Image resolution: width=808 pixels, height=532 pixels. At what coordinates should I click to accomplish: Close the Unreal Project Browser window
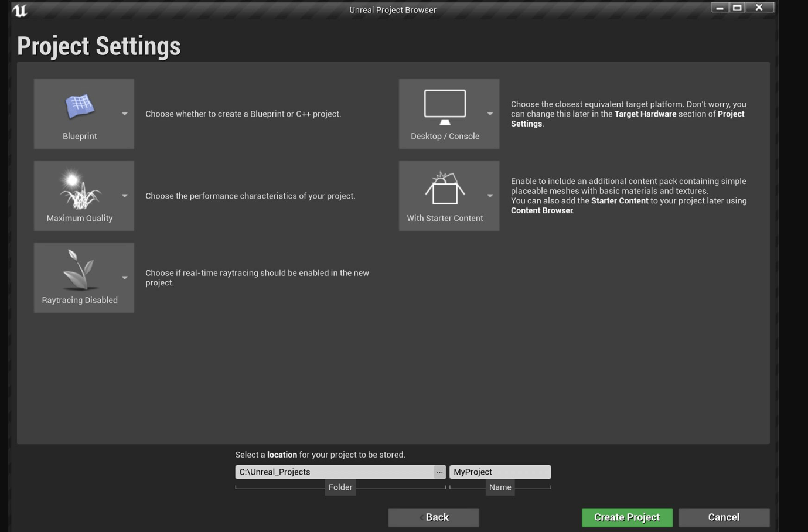click(x=759, y=8)
